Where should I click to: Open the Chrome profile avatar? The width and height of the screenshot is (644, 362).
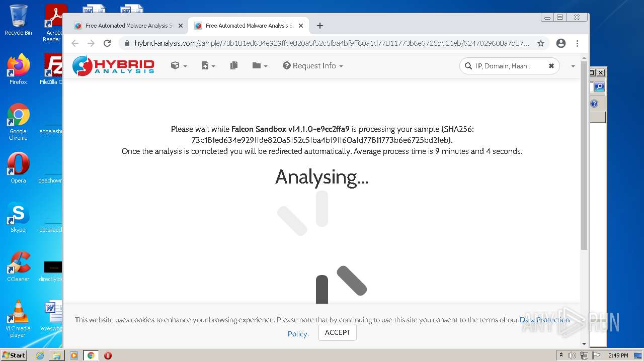pos(561,43)
